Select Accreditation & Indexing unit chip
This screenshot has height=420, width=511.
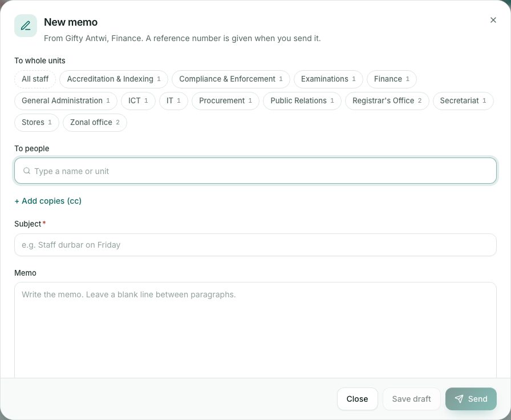click(113, 79)
